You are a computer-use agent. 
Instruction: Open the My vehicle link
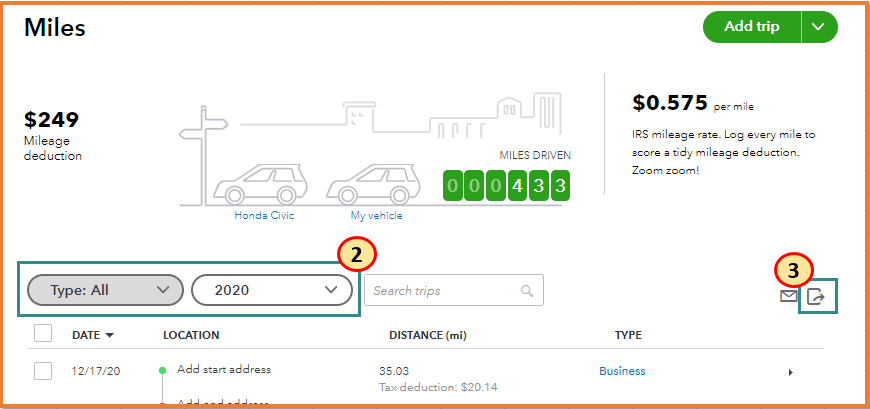[x=376, y=215]
